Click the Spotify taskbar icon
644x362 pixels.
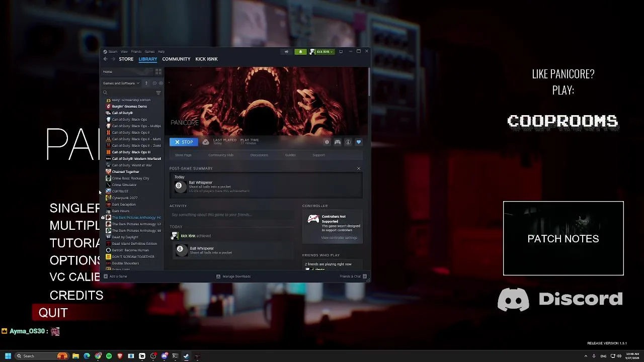point(109,356)
